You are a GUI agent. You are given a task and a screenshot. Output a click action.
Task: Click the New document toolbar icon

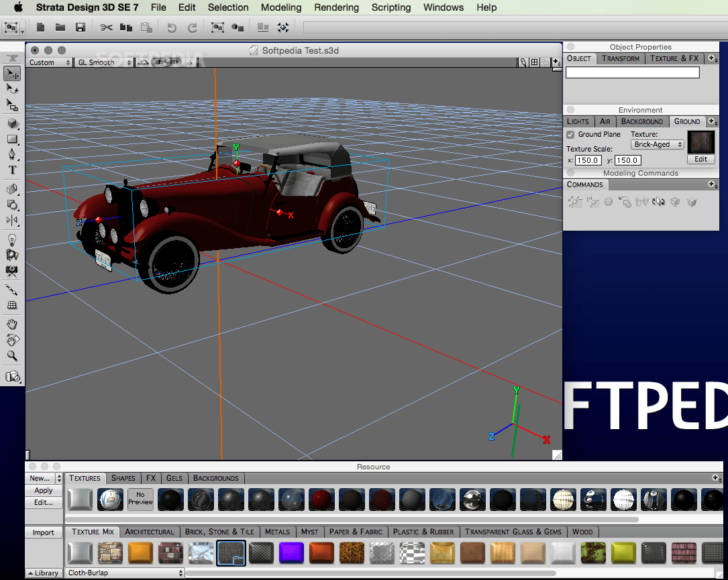[40, 28]
